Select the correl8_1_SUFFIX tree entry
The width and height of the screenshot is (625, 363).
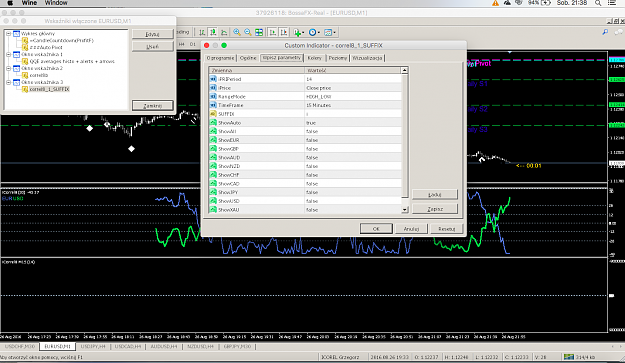(x=49, y=89)
